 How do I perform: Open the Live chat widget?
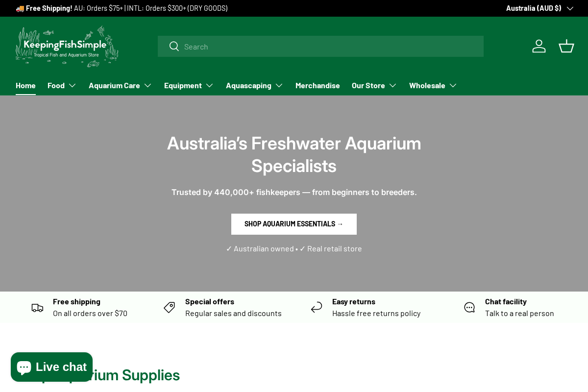[51, 367]
